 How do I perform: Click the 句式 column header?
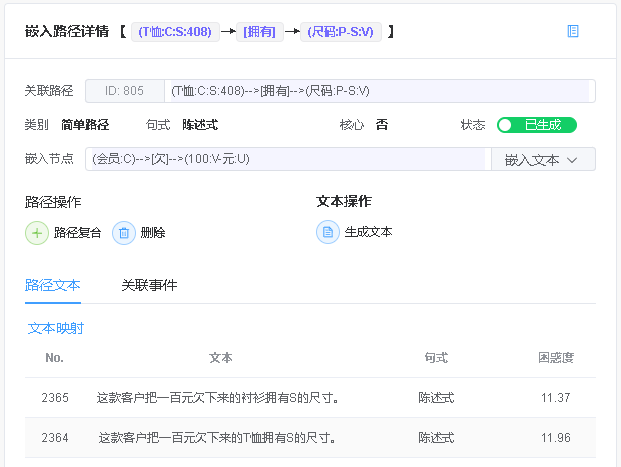(x=436, y=358)
